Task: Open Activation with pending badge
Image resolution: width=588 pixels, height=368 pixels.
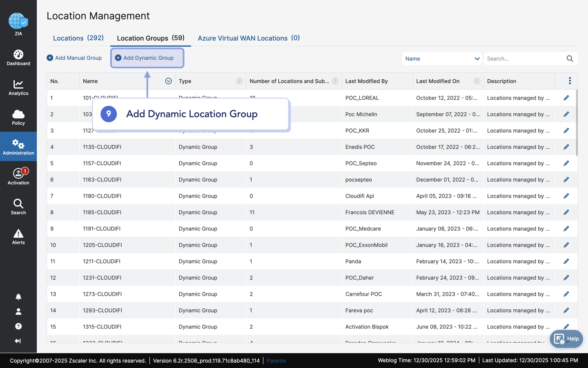Action: (18, 177)
